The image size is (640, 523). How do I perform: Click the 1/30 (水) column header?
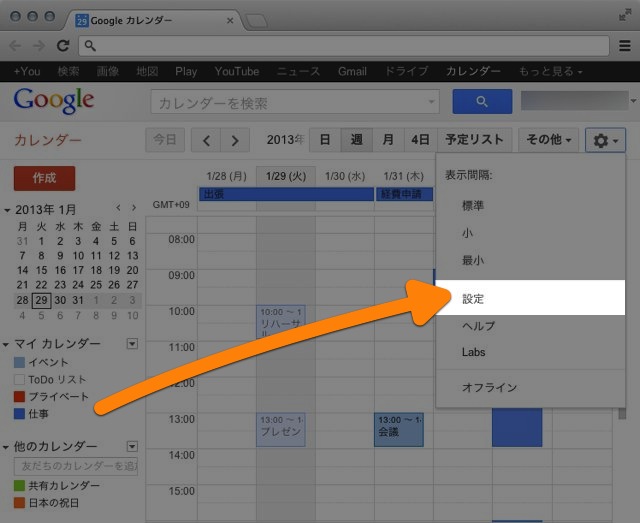point(345,176)
